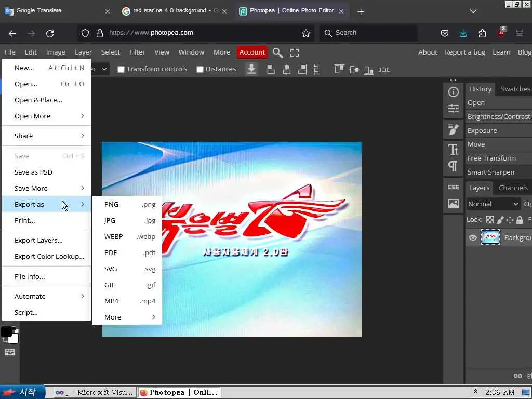Lock transparent pixels checkerboard icon
Screen dimensions: 532x399
coord(490,220)
